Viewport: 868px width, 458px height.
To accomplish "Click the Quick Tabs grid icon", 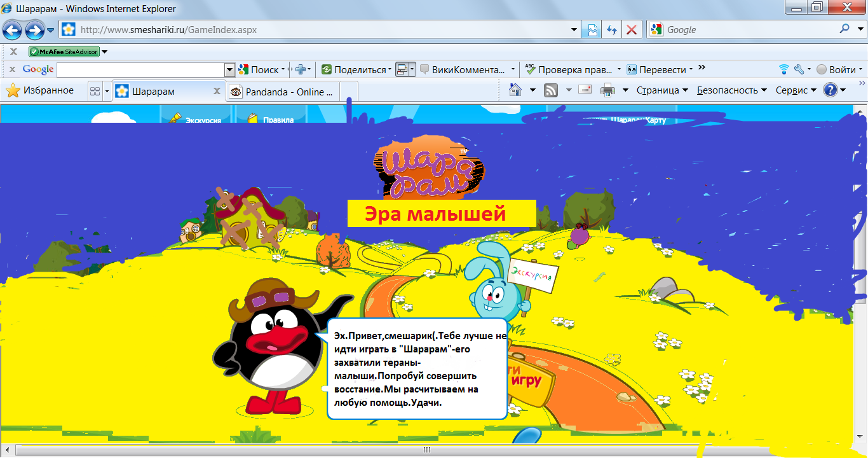I will coord(95,92).
